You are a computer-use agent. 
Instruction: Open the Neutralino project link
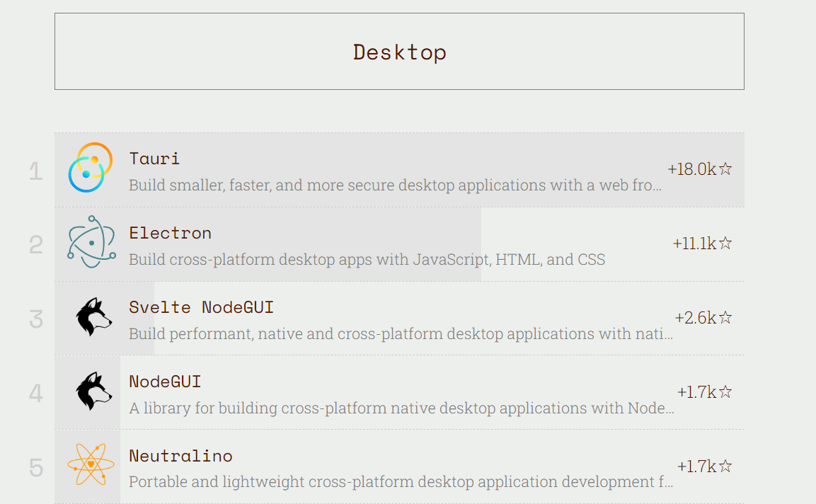[181, 455]
